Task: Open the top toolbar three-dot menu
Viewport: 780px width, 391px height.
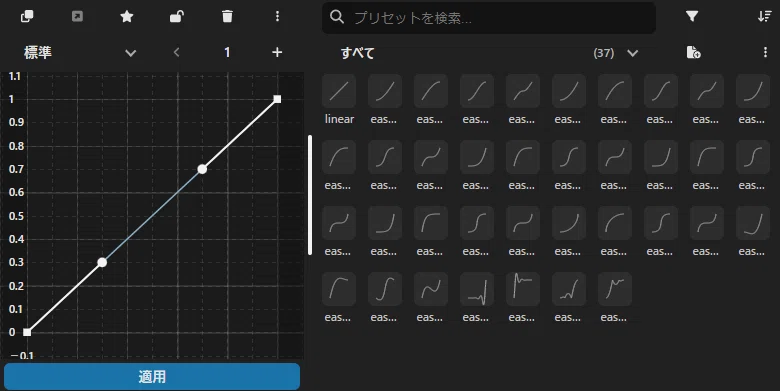Action: tap(277, 16)
